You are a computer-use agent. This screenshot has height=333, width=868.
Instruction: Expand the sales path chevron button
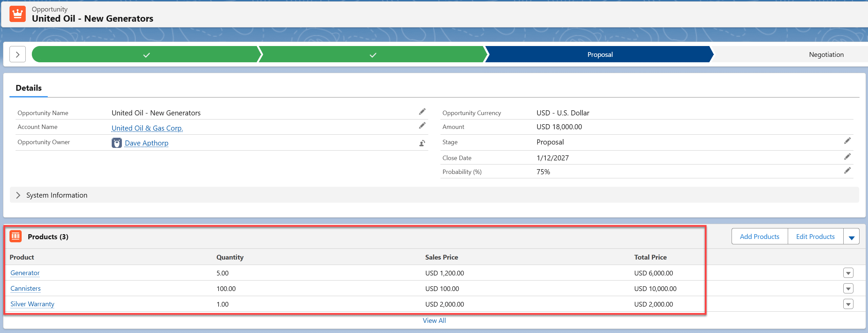click(18, 54)
